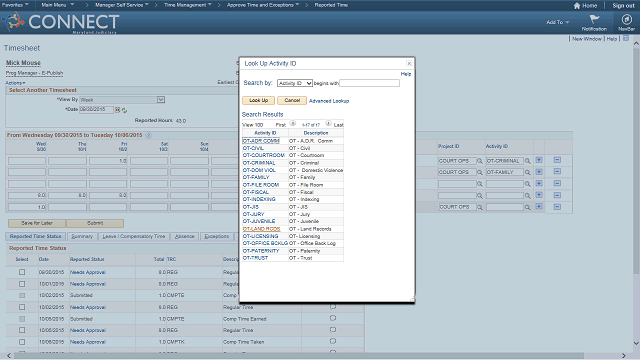Open Activity ID lookup in last COURT OPS row
This screenshot has height=360, width=640.
pyautogui.click(x=528, y=207)
